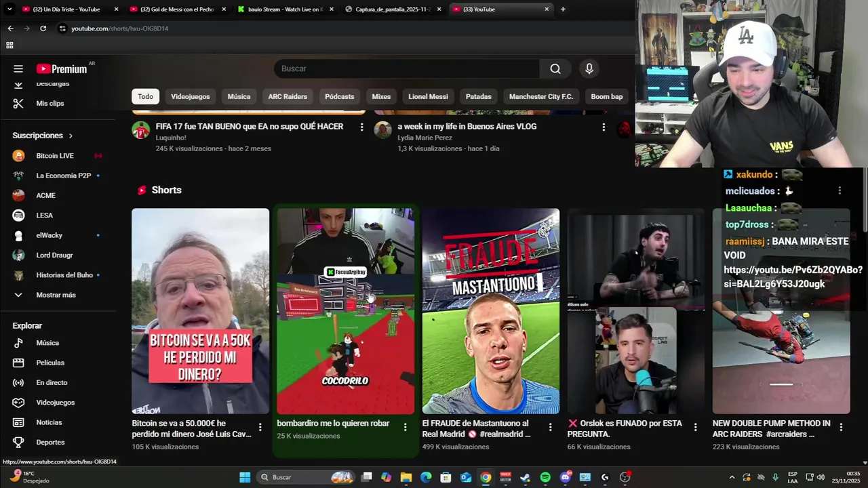
Task: Click the browser address bar URL
Action: coord(120,28)
